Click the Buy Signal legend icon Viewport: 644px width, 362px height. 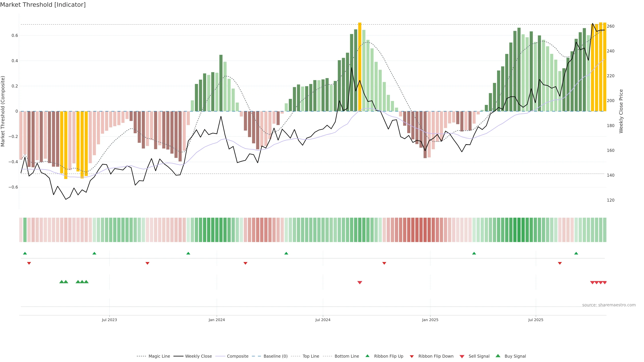498,356
